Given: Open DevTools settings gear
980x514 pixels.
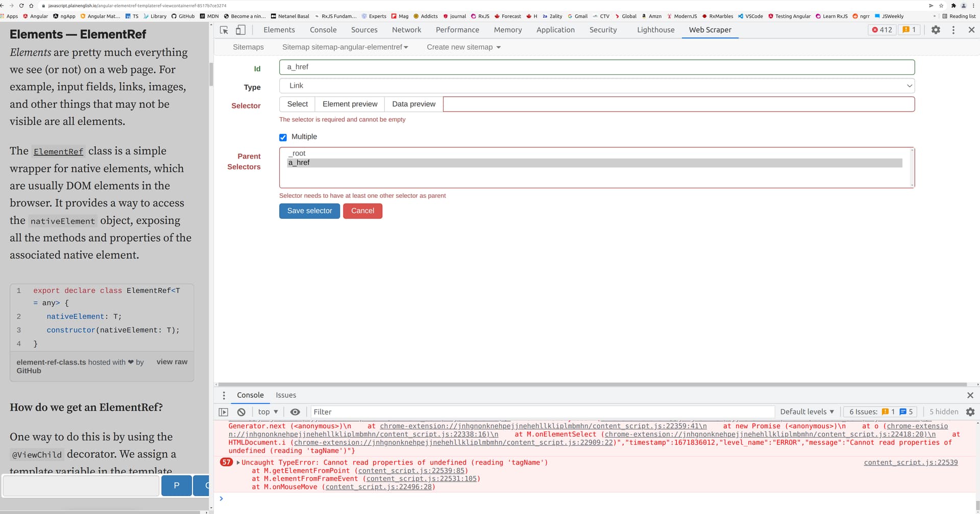Looking at the screenshot, I should tap(936, 30).
